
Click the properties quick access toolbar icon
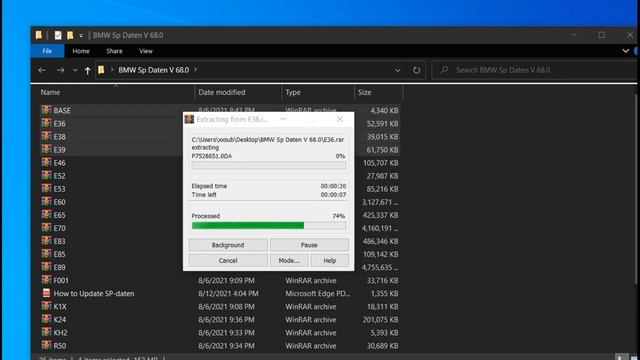pos(58,36)
